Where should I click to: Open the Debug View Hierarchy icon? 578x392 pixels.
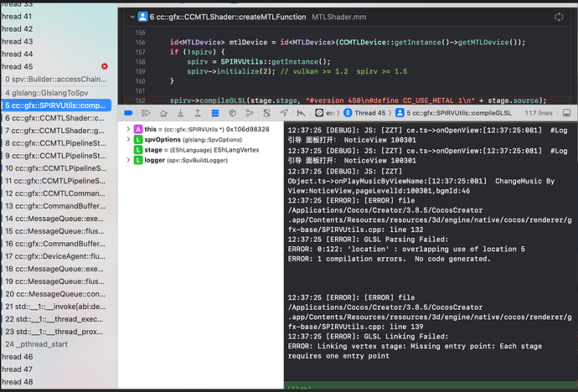(232, 113)
